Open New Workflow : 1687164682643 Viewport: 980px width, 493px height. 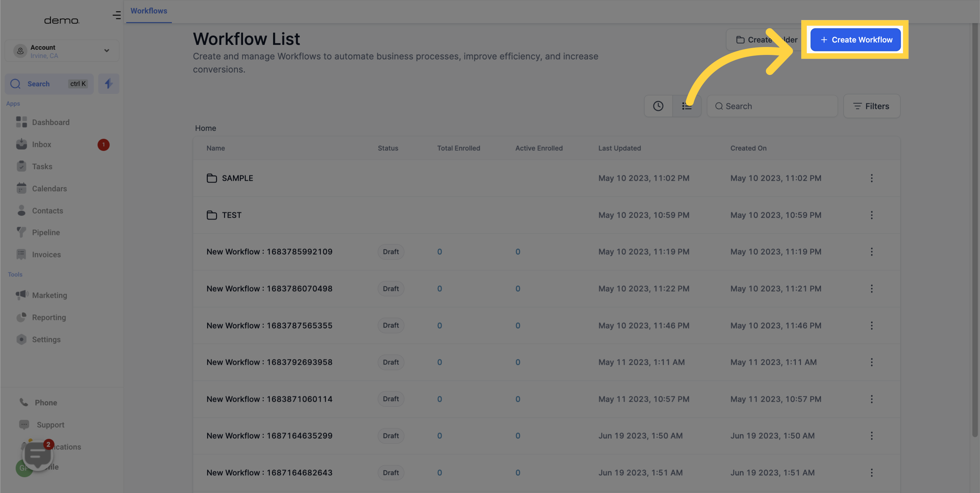(x=269, y=473)
